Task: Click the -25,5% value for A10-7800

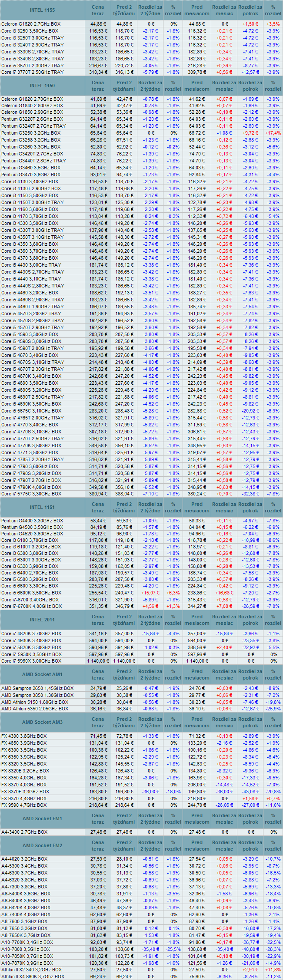Action: (x=173, y=949)
